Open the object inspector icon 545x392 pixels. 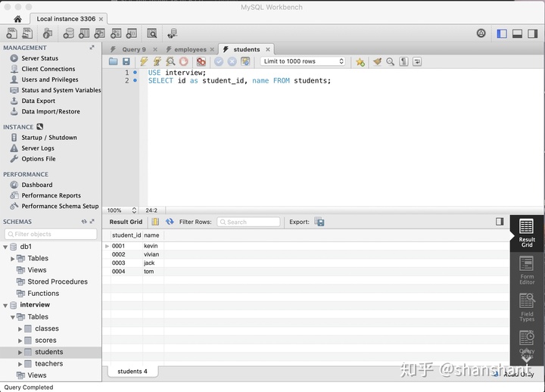click(x=47, y=33)
